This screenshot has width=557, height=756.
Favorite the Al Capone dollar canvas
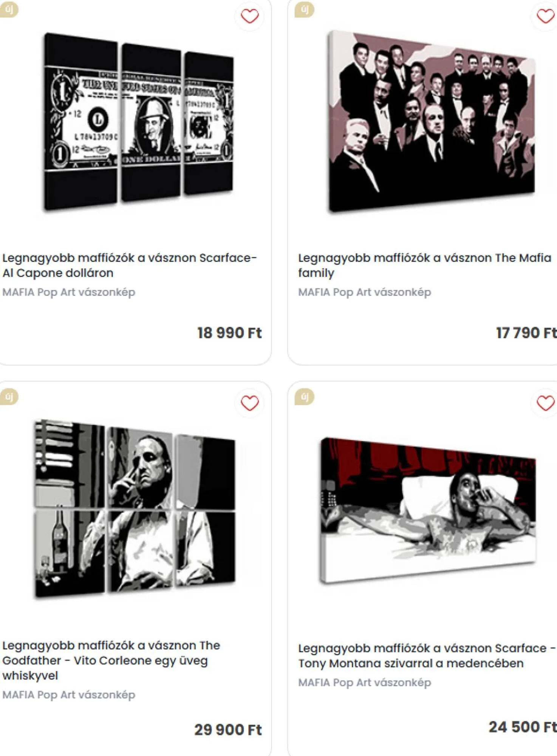point(250,16)
